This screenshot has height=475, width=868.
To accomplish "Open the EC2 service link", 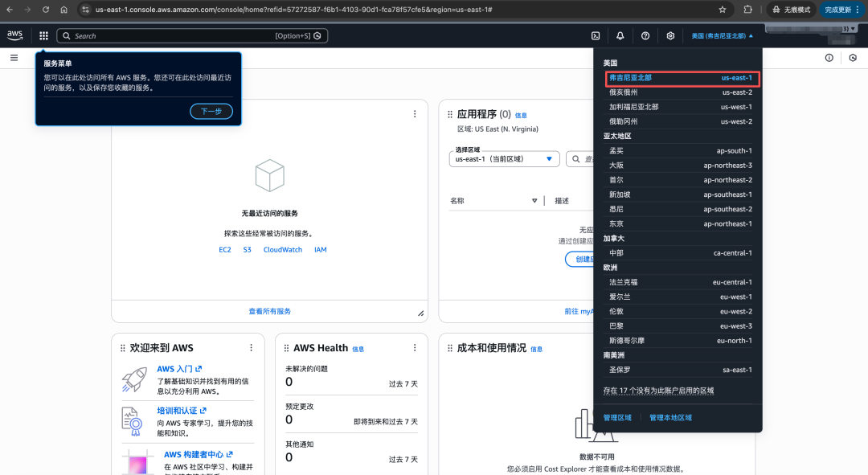I will [225, 250].
